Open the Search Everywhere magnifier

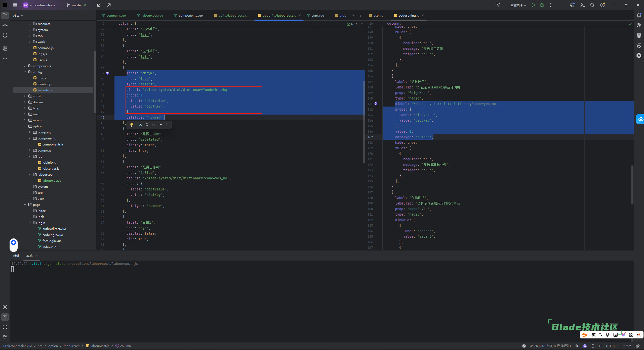click(592, 5)
